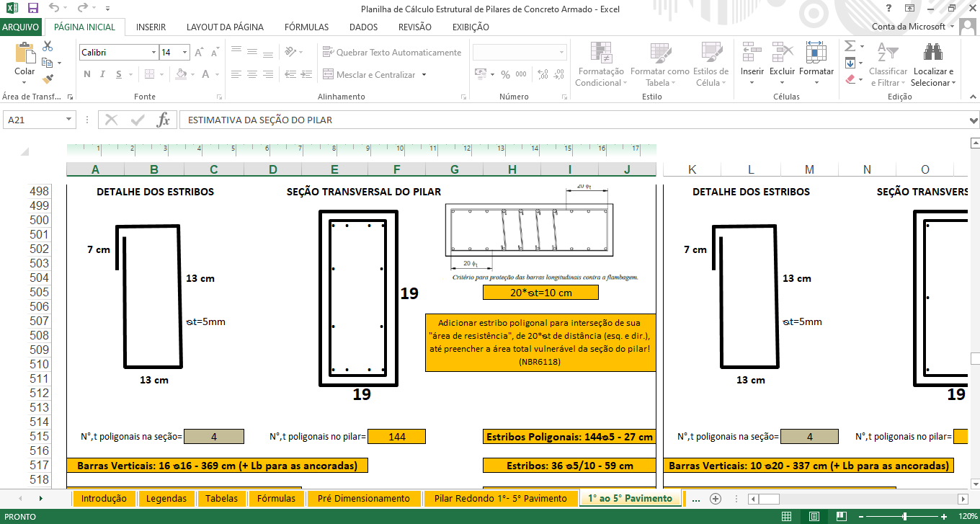980x524 pixels.
Task: Decrease decimal places
Action: [558, 74]
